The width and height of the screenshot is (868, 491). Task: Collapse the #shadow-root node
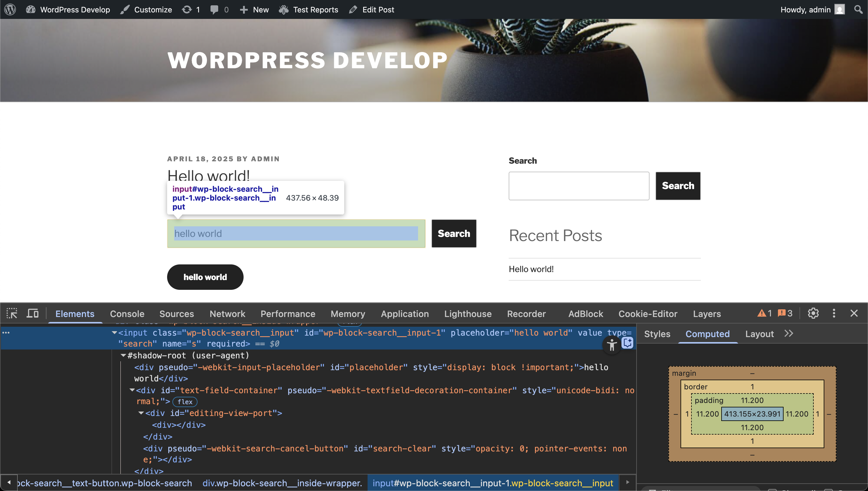click(x=123, y=355)
